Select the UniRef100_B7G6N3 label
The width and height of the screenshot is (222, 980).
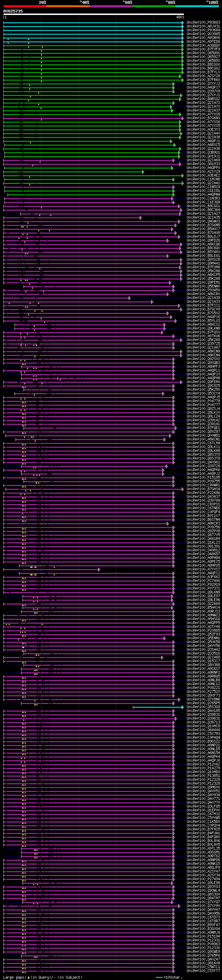[x=203, y=118]
